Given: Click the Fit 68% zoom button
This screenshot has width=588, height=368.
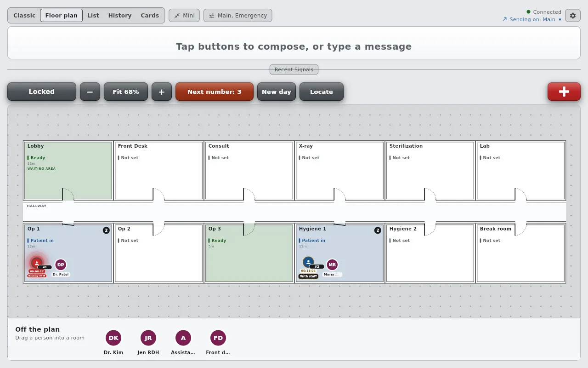Looking at the screenshot, I should 126,92.
